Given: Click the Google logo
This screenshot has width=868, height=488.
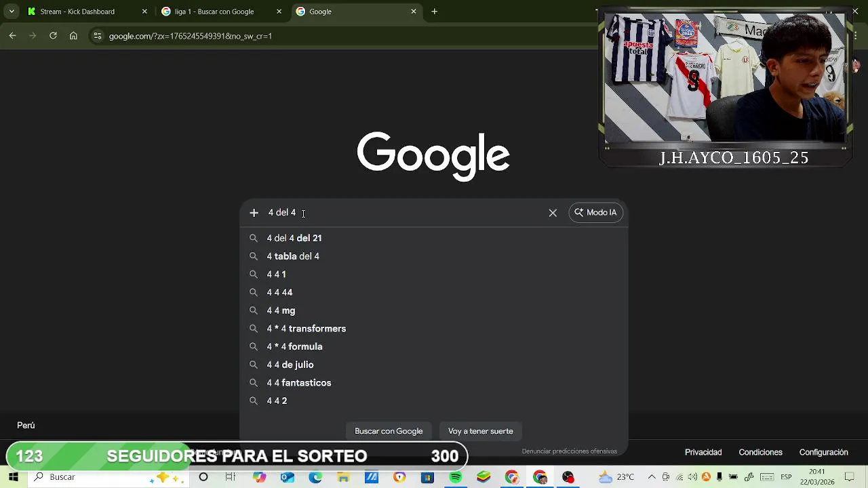Looking at the screenshot, I should 433,156.
